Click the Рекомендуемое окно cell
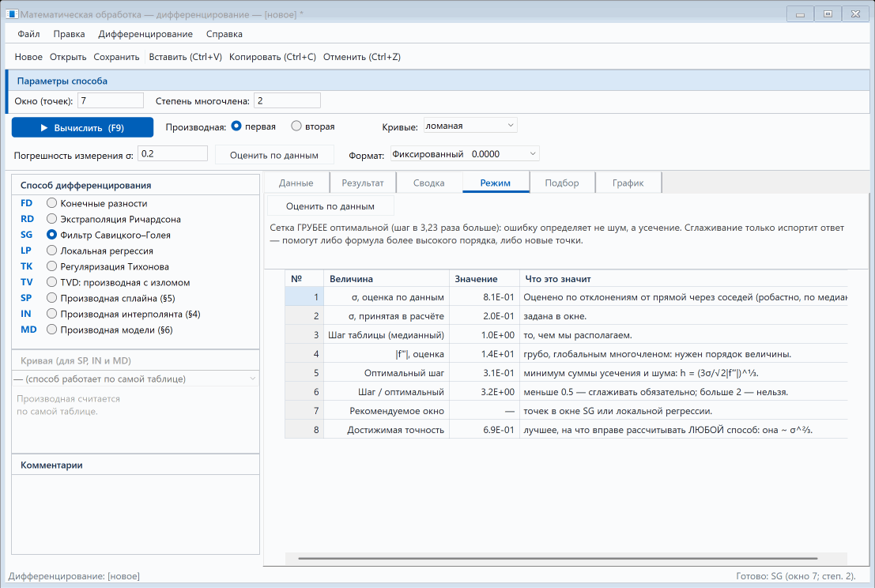Image resolution: width=875 pixels, height=588 pixels. (x=387, y=411)
